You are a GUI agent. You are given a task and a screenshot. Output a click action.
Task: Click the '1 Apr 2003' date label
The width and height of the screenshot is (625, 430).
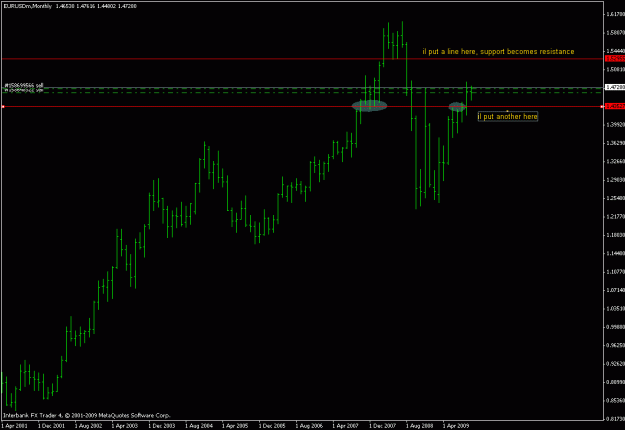coord(124,426)
